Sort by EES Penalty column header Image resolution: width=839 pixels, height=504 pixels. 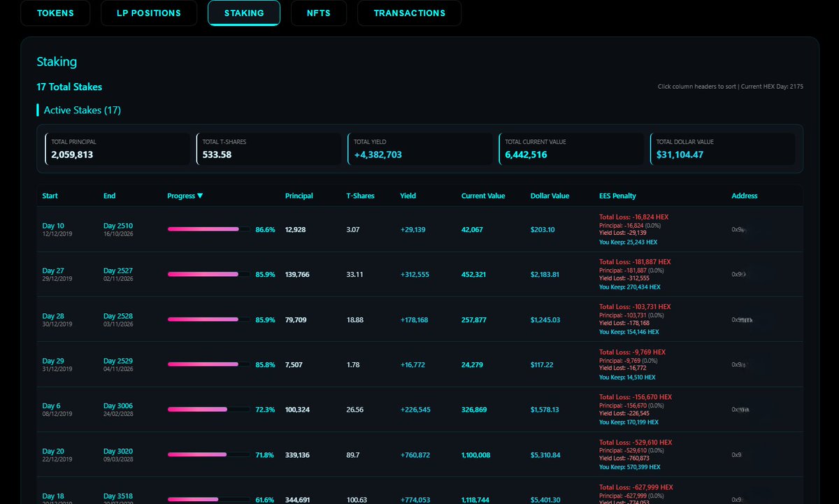618,196
